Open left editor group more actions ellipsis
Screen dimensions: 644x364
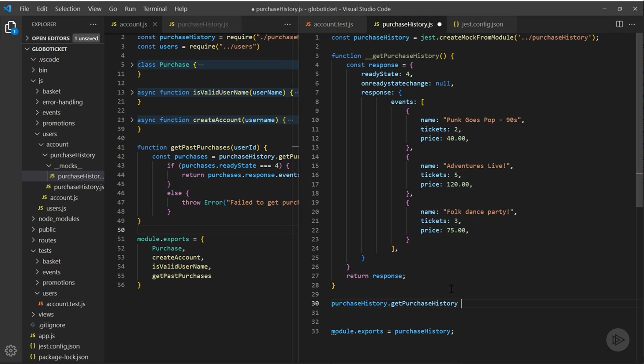pos(287,24)
